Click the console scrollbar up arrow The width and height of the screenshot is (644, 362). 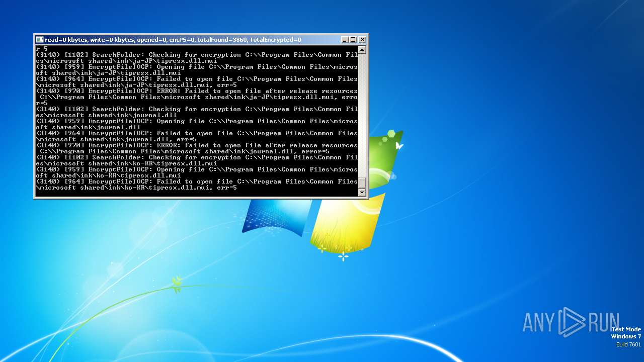coord(362,50)
